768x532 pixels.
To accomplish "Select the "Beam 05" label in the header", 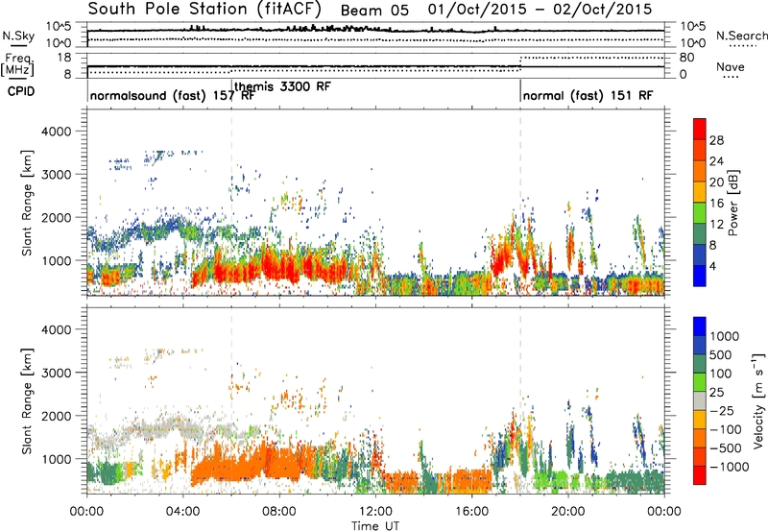I will coord(374,11).
